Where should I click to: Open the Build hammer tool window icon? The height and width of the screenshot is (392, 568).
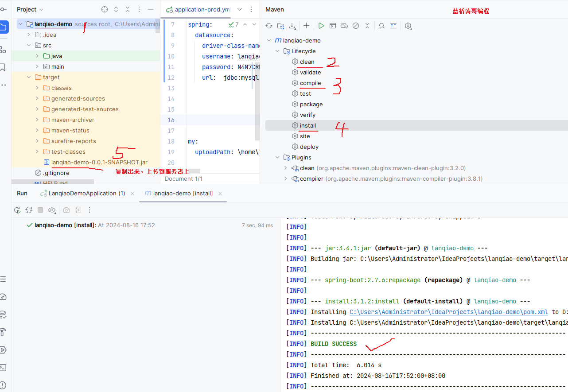3,332
